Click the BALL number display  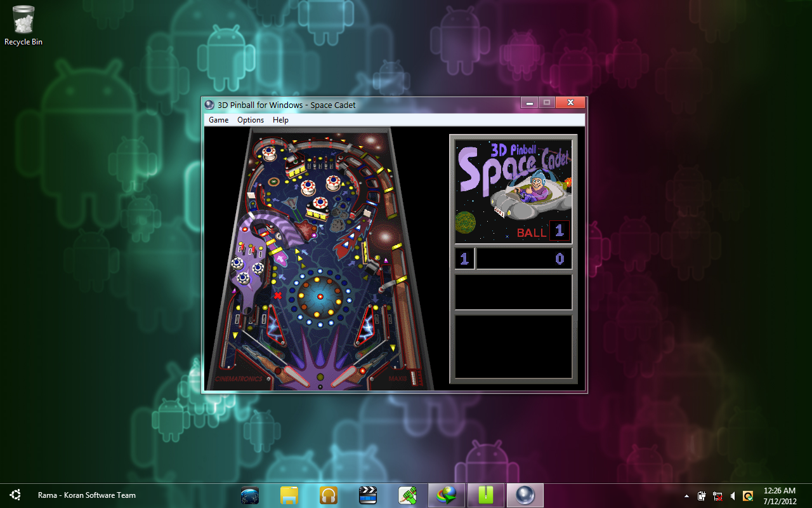click(560, 231)
